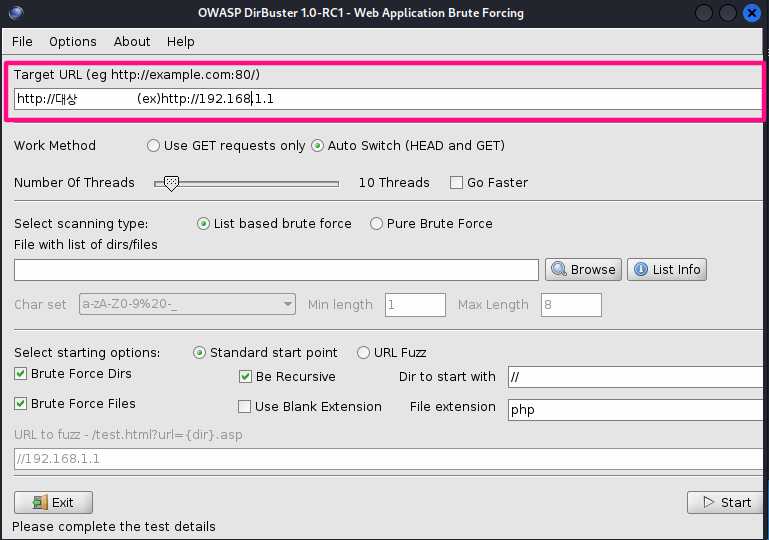Select the URL Fuzz starting option
Viewport: 769px width, 540px height.
(363, 353)
